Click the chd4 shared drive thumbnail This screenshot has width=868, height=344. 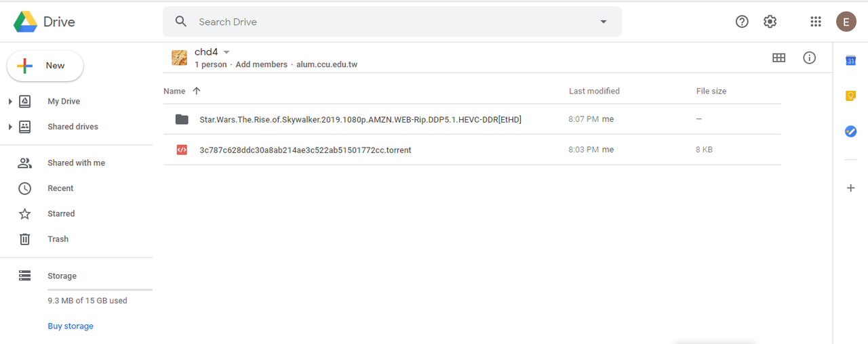[x=180, y=58]
